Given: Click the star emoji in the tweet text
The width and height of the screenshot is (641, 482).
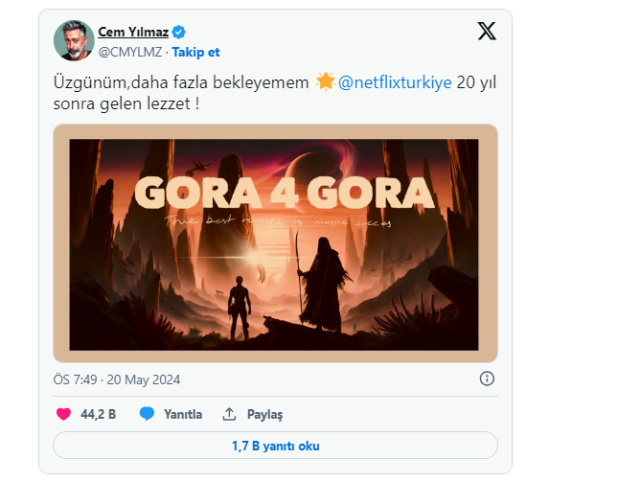Looking at the screenshot, I should click(x=325, y=82).
